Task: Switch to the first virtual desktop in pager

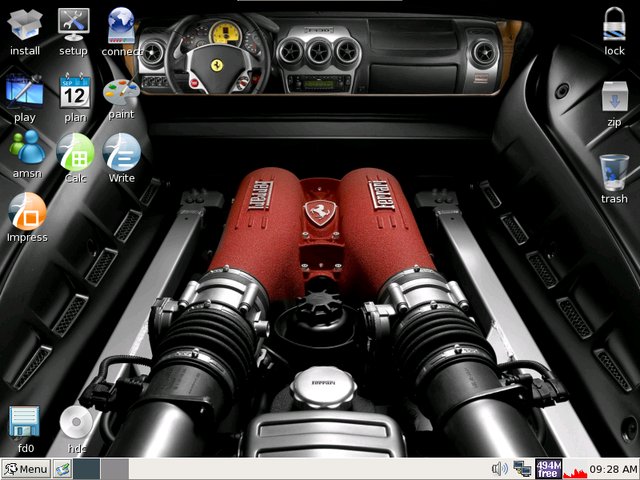Action: [x=87, y=469]
